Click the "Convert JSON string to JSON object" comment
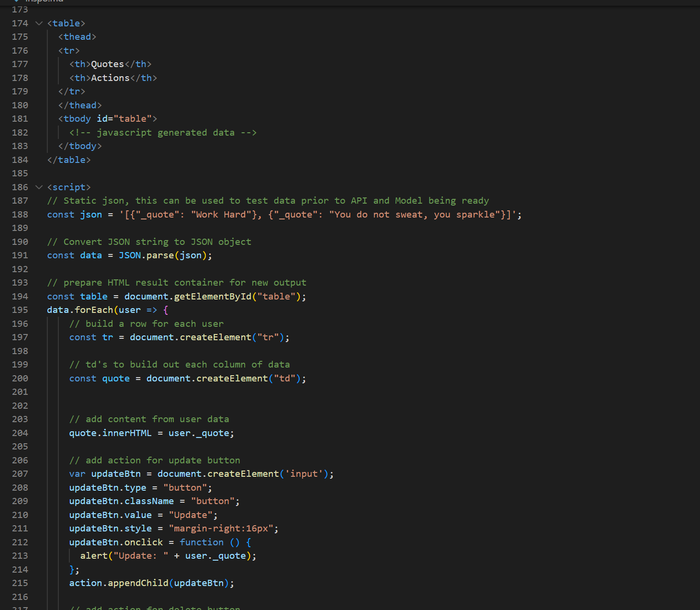The image size is (700, 610). (x=149, y=242)
